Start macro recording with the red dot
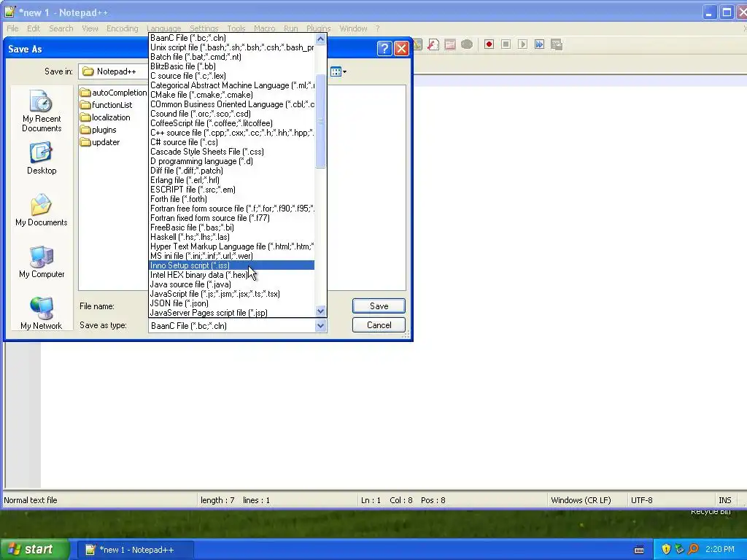This screenshot has height=560, width=747. coord(489,44)
